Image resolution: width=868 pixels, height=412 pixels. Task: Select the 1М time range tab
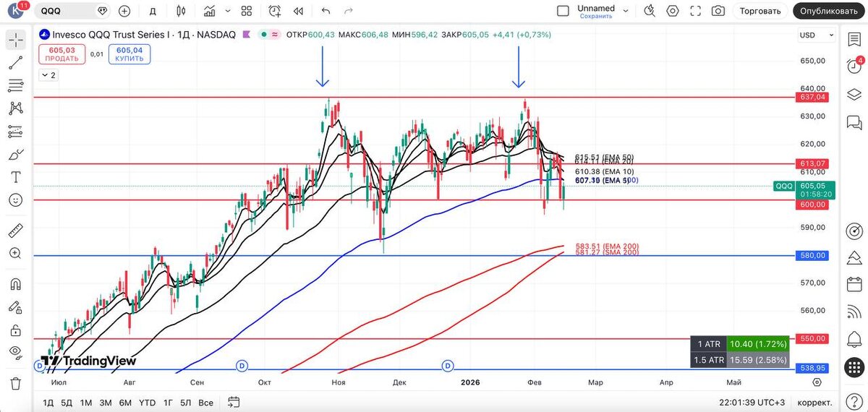pos(86,403)
